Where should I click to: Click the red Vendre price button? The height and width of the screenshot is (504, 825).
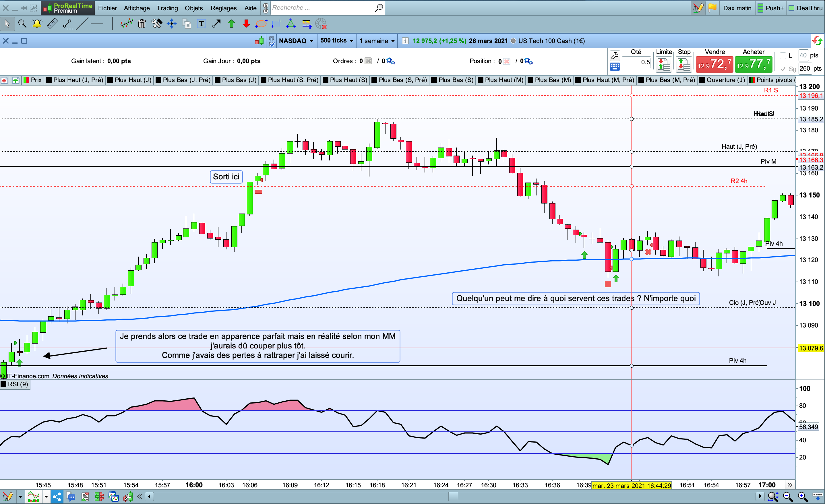pos(714,65)
